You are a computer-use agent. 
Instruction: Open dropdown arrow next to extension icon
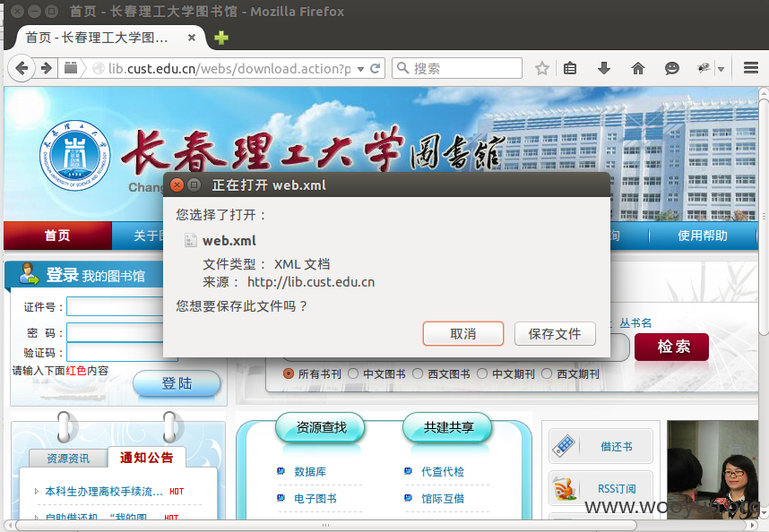tap(721, 69)
